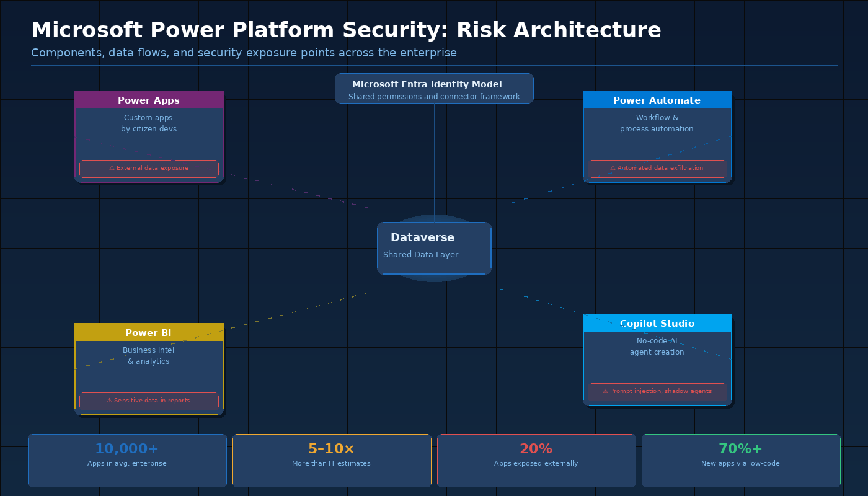Select the 5–10× IT estimates statistic card

coord(332,460)
